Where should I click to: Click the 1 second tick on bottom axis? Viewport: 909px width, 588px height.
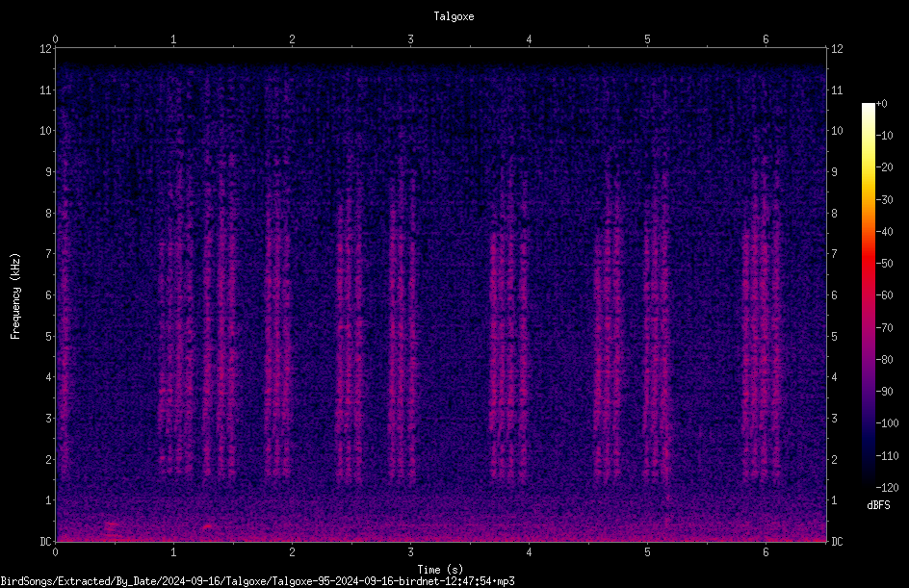pyautogui.click(x=173, y=552)
